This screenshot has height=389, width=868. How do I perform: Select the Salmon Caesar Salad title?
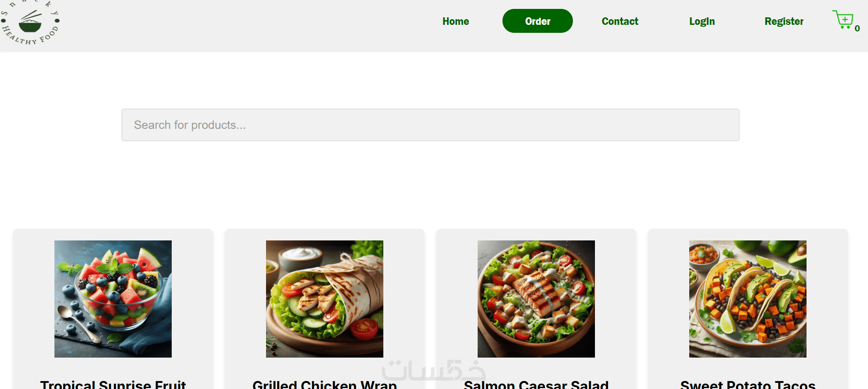[x=536, y=384]
